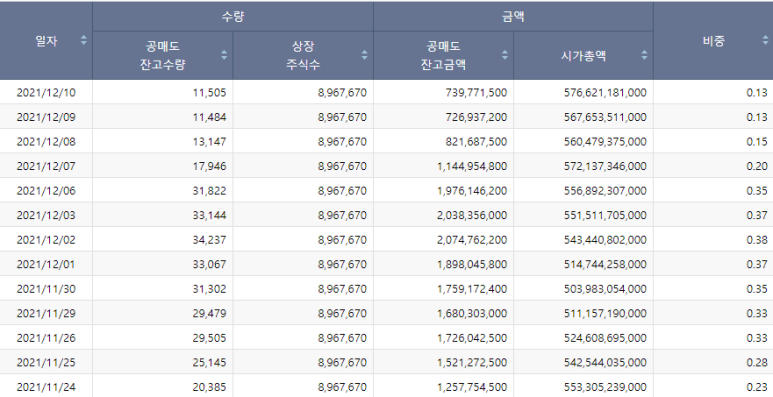Select date cell 2021/12/07

coord(46,166)
